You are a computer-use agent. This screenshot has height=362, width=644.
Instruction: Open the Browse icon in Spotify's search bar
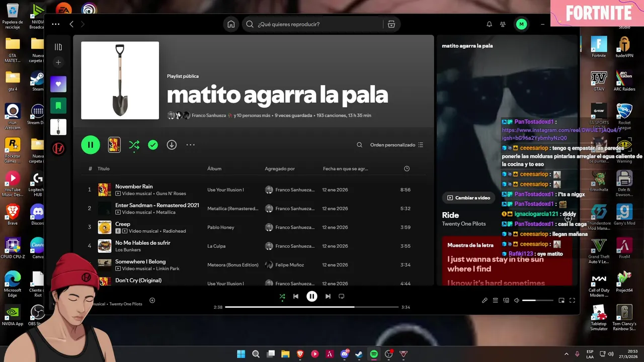(391, 24)
